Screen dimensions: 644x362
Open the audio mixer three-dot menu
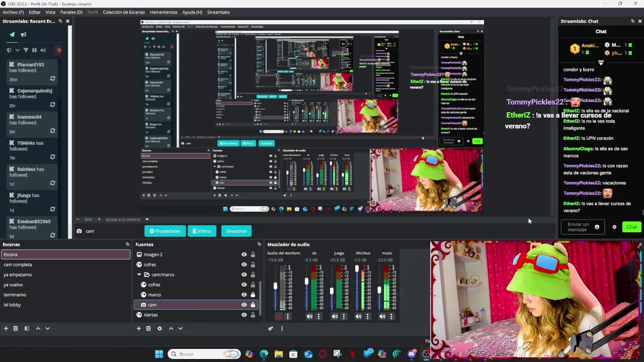282,328
